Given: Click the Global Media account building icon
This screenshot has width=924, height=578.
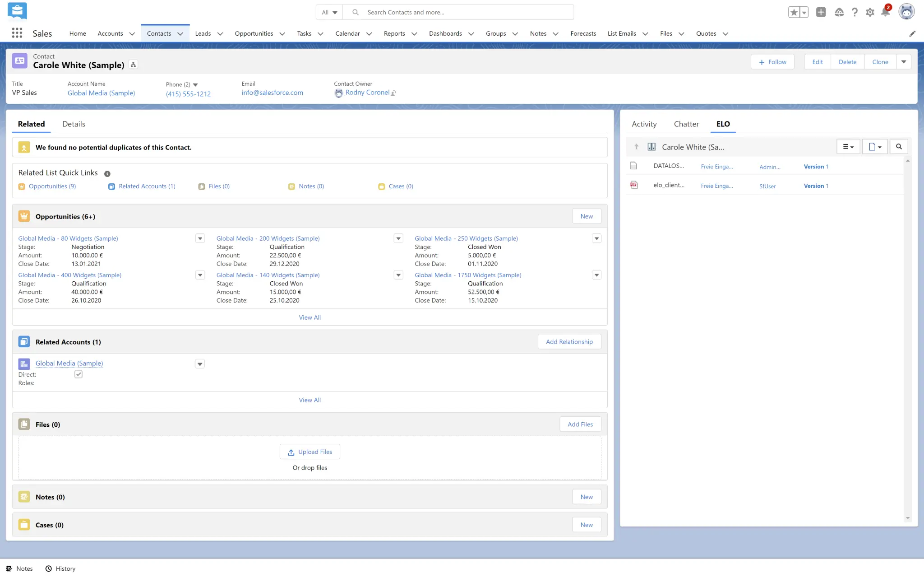Looking at the screenshot, I should coord(24,364).
